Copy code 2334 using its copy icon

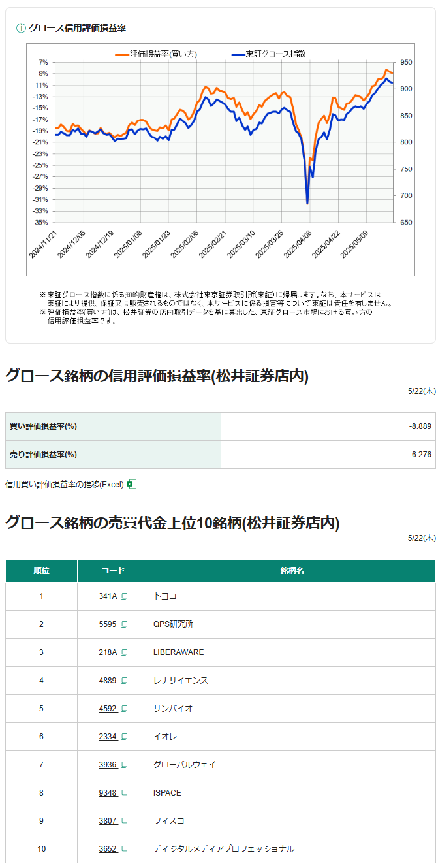click(x=124, y=737)
